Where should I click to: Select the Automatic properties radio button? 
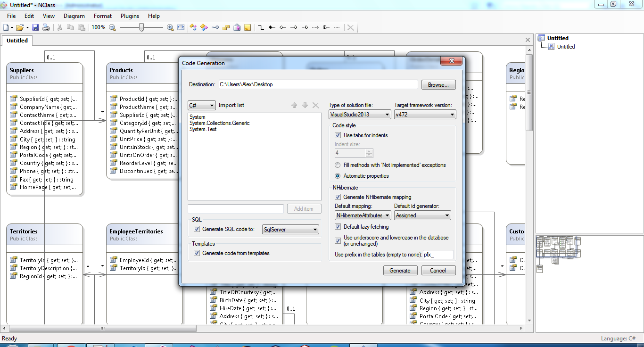[338, 176]
